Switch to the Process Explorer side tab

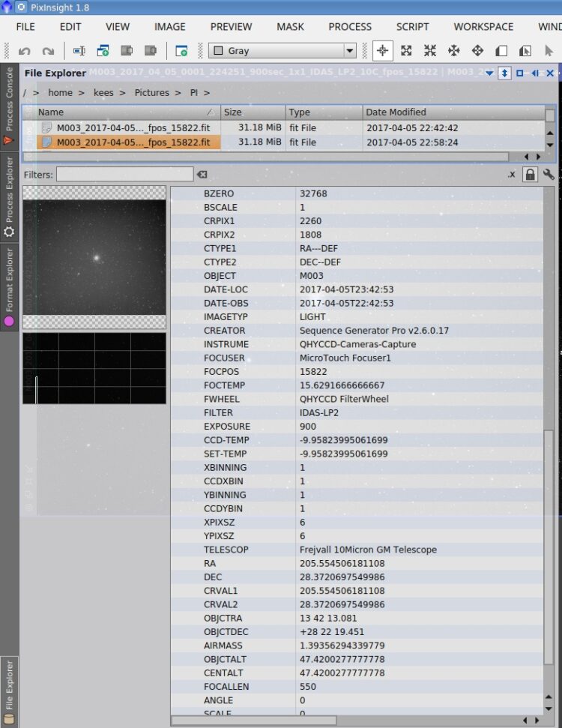(x=9, y=196)
